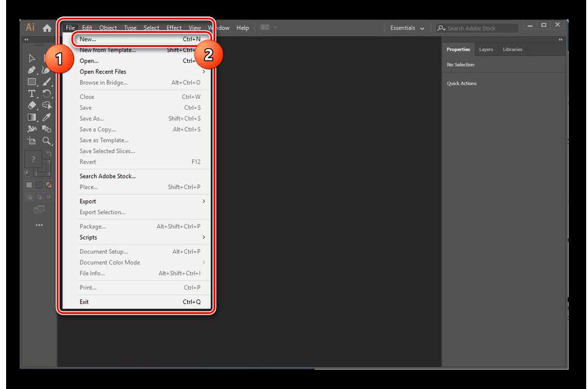Collapse the tools panel double arrow

[x=26, y=40]
